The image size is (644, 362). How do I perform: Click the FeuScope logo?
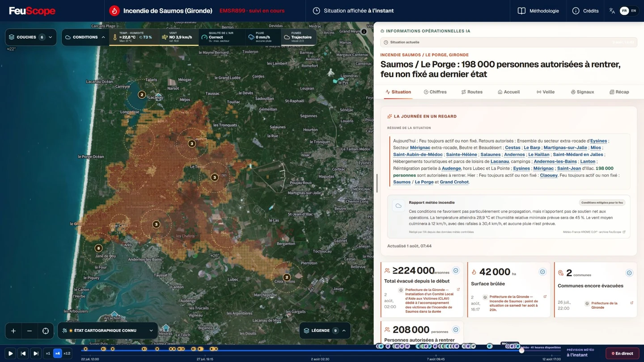[32, 11]
